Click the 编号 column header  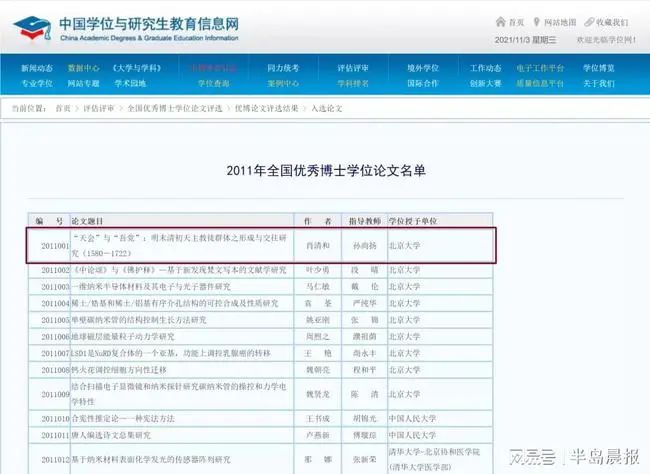click(x=49, y=221)
